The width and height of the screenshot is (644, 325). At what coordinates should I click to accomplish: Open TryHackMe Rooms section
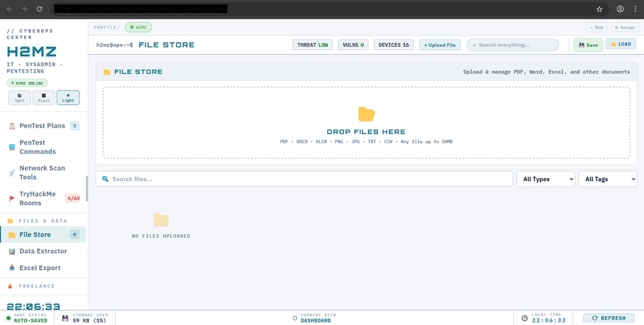tap(43, 198)
